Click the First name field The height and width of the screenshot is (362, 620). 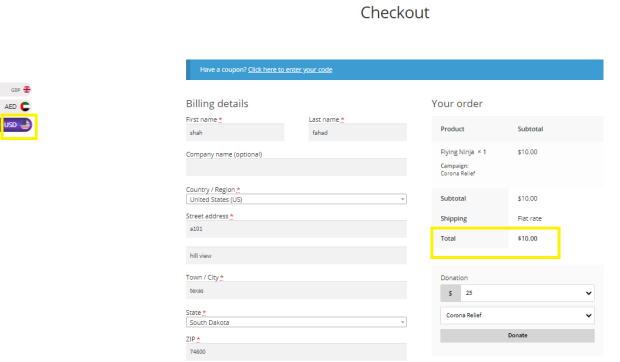pyautogui.click(x=235, y=132)
